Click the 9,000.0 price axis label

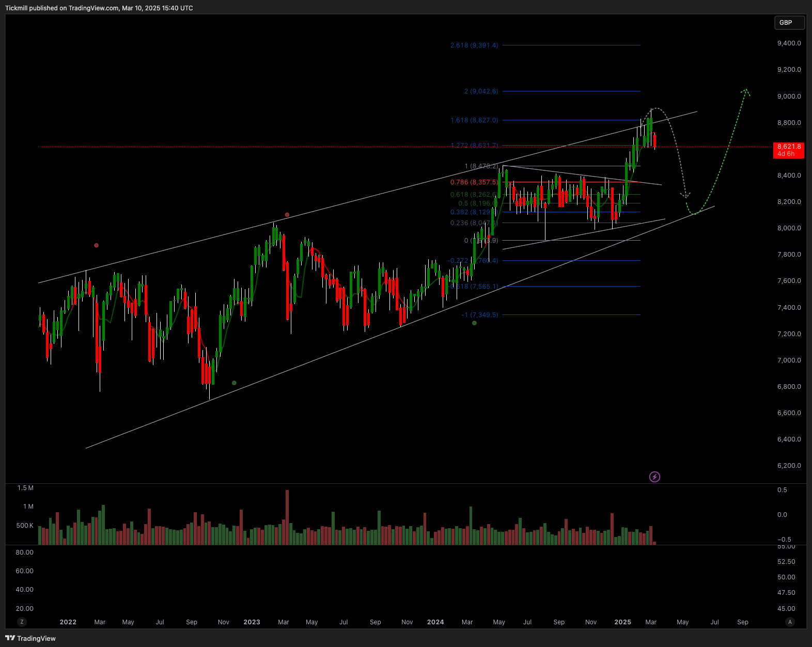(789, 97)
